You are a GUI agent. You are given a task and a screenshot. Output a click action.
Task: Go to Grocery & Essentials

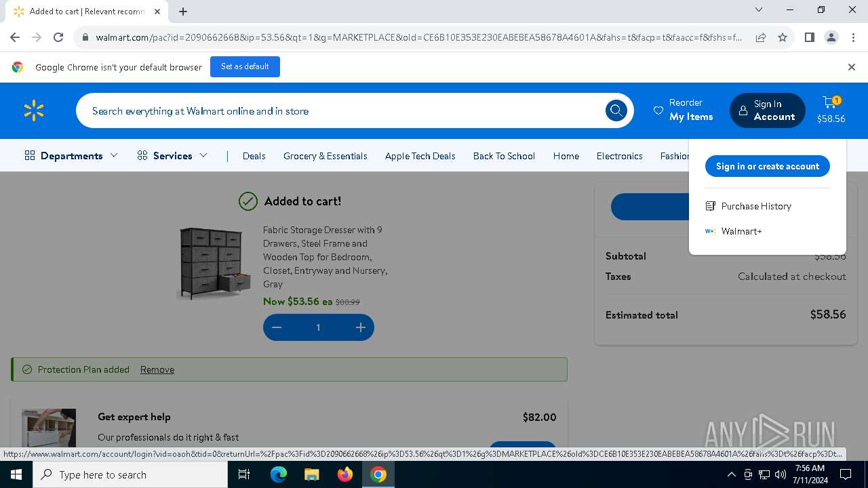325,156
